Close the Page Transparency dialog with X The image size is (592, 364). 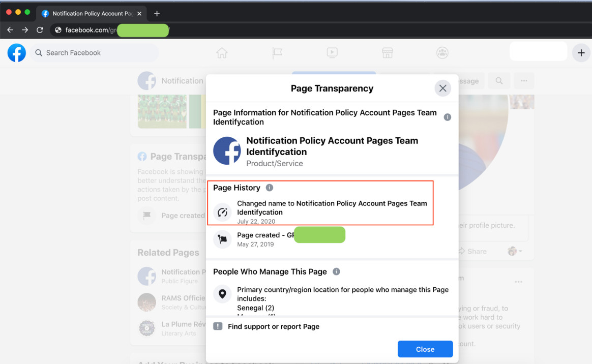pos(442,88)
